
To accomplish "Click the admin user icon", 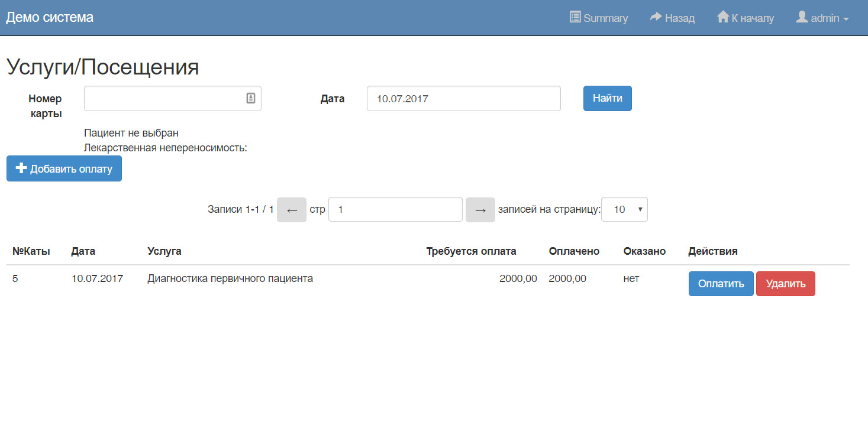I will pos(802,17).
